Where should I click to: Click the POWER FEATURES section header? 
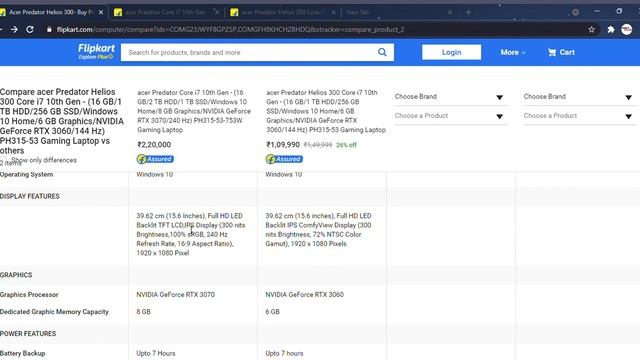(28, 333)
